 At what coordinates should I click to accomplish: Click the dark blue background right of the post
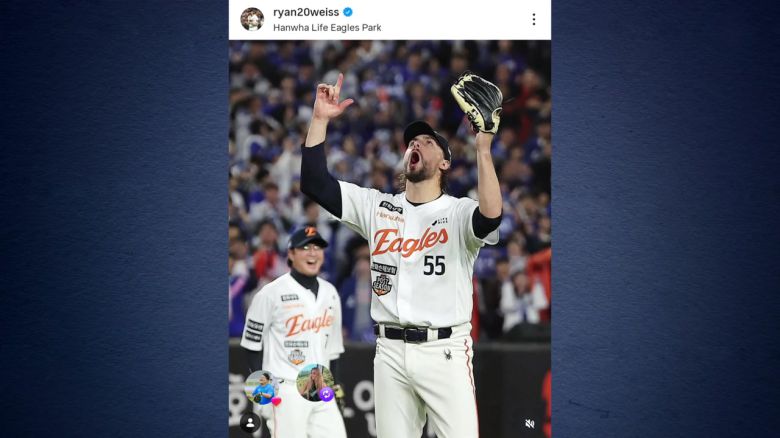(x=666, y=219)
